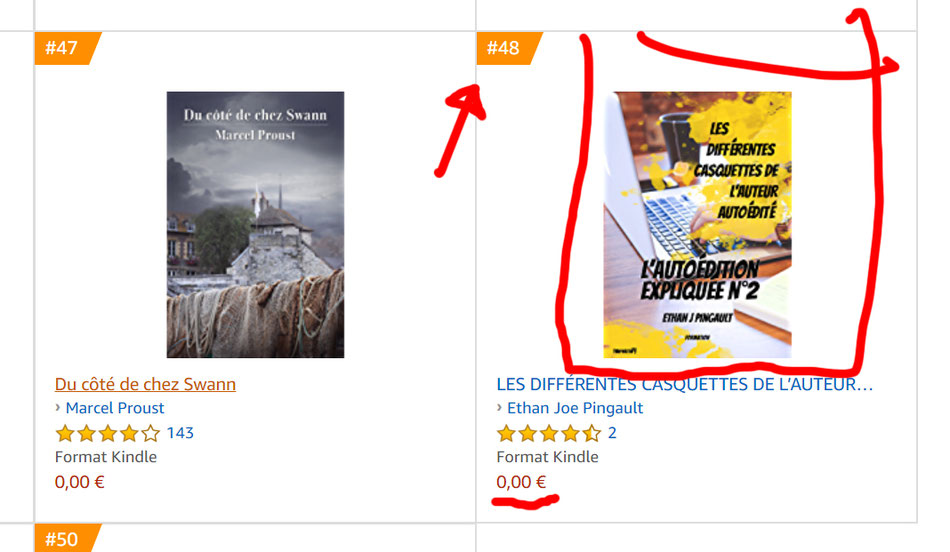Click the Du côté de chez Swann title link
Screen dimensions: 950x552
145,384
